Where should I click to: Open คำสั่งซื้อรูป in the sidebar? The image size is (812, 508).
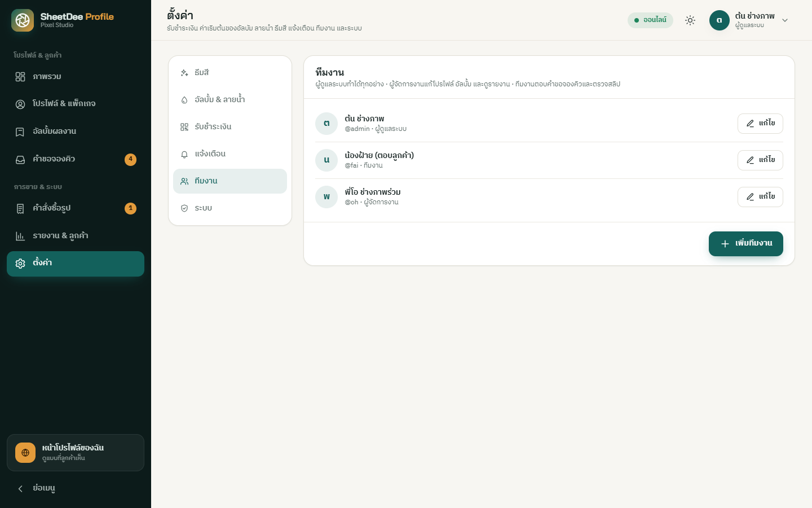tap(76, 208)
